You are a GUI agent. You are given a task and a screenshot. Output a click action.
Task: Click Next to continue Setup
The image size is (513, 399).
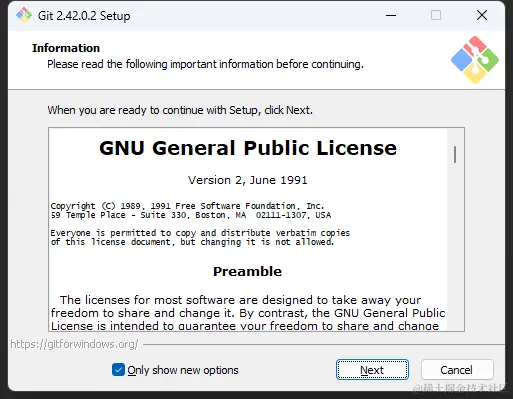point(372,370)
